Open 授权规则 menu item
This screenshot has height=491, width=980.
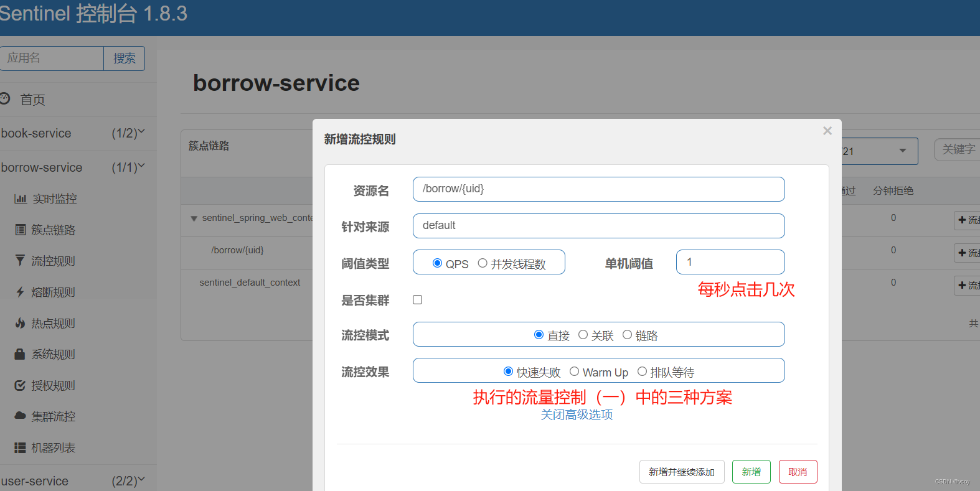[54, 386]
